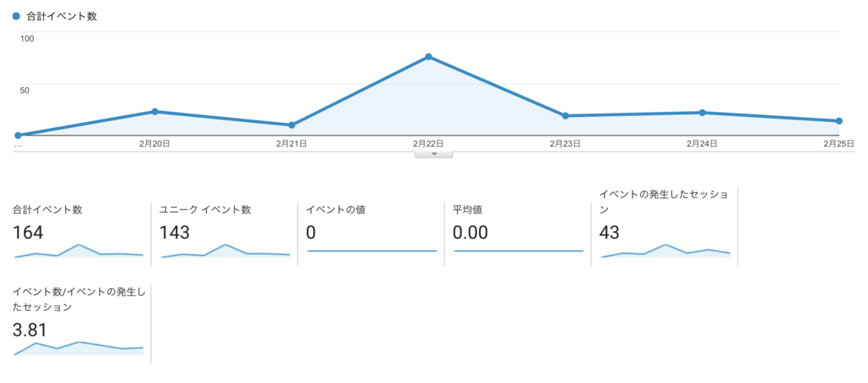Click the 2月22日 axis label
The width and height of the screenshot is (868, 383).
428,143
